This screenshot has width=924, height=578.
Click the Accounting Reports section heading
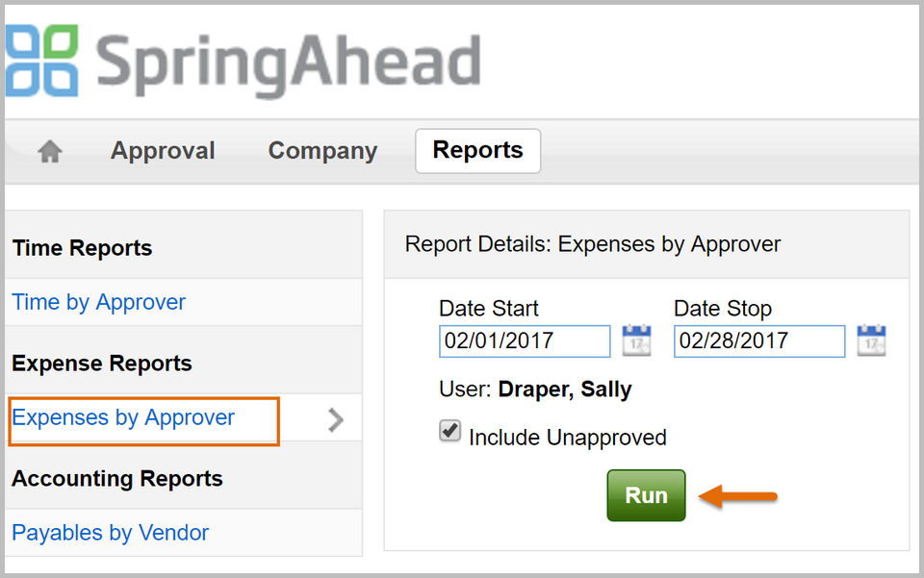pyautogui.click(x=117, y=479)
